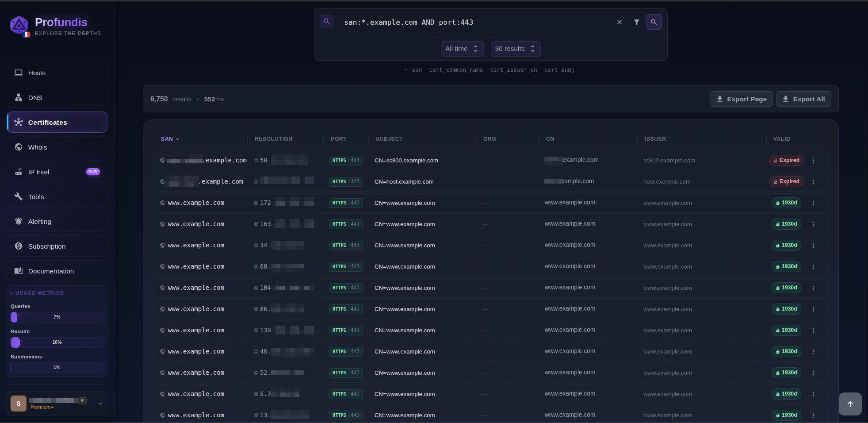868x423 pixels.
Task: Open the 30 results dropdown
Action: [515, 49]
